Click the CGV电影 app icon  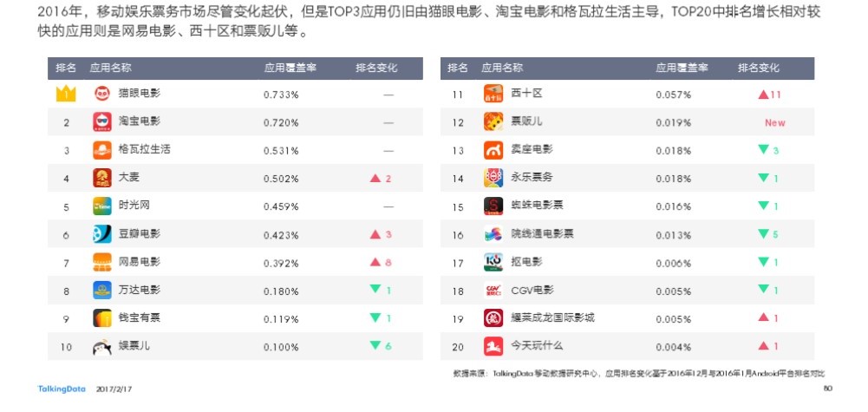tap(493, 291)
